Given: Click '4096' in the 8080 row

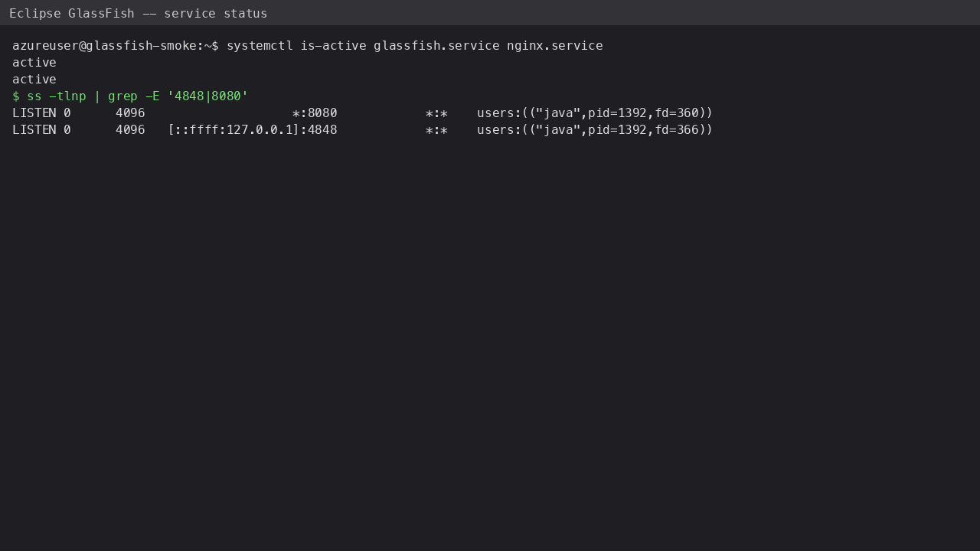Looking at the screenshot, I should 130,113.
